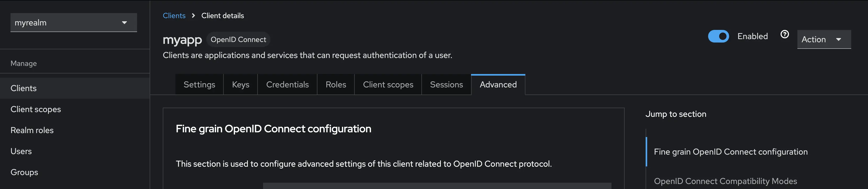Click the help question mark icon
The image size is (868, 189).
[785, 34]
